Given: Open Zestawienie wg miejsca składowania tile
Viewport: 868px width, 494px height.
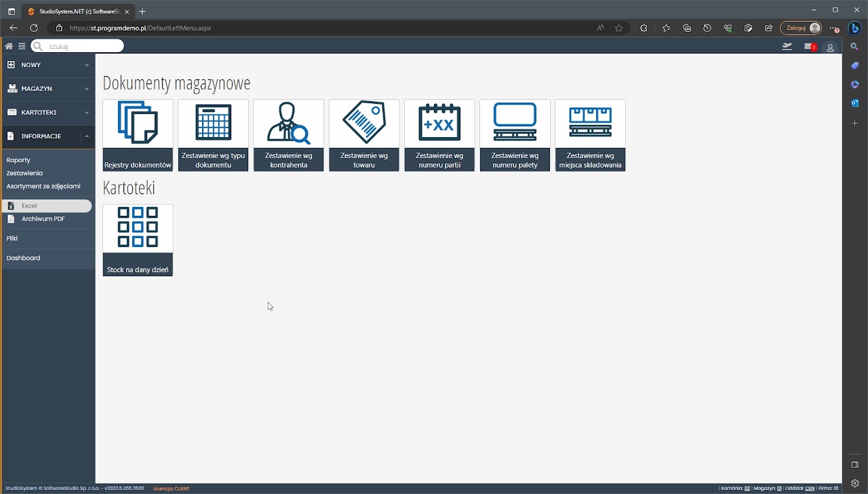Looking at the screenshot, I should click(x=590, y=135).
